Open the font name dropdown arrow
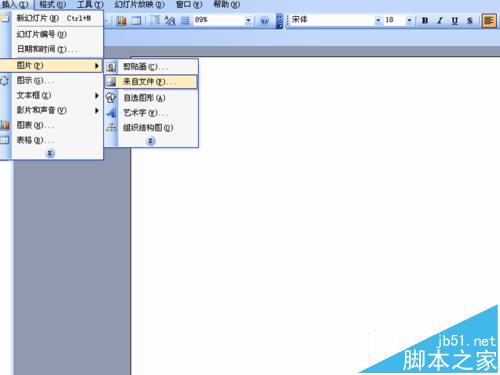Image resolution: width=500 pixels, height=375 pixels. [378, 21]
